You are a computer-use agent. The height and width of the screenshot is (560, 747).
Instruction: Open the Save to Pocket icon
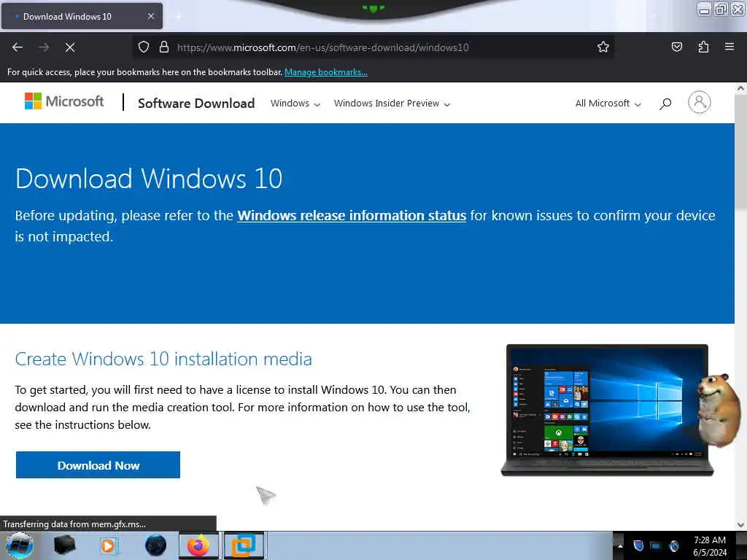click(676, 47)
